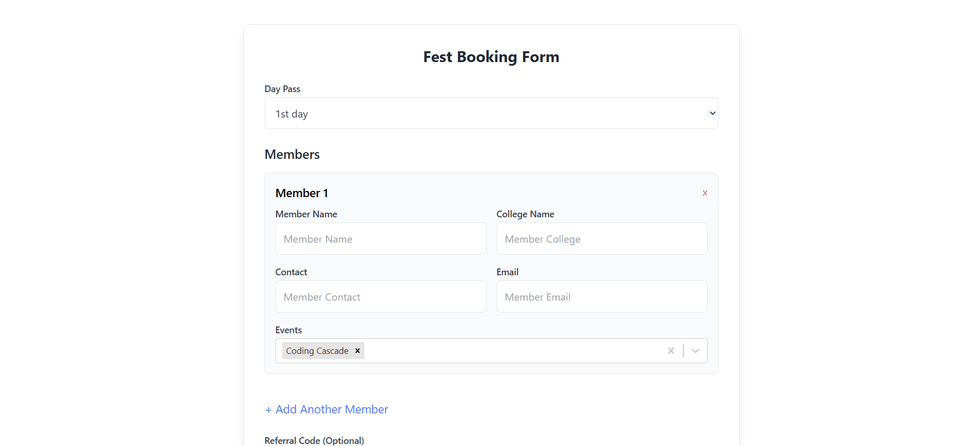Click the Events label text
Screen dimensions: 980x446
pos(288,330)
